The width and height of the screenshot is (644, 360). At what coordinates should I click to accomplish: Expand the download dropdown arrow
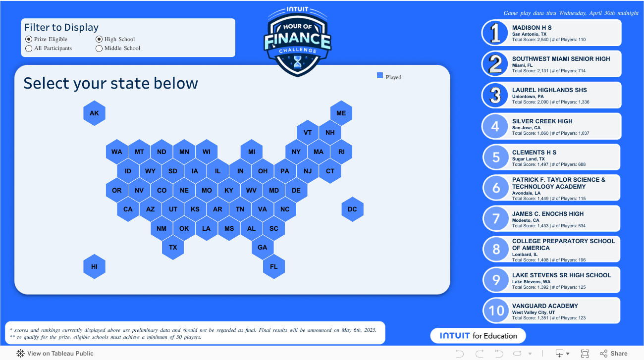tap(568, 354)
